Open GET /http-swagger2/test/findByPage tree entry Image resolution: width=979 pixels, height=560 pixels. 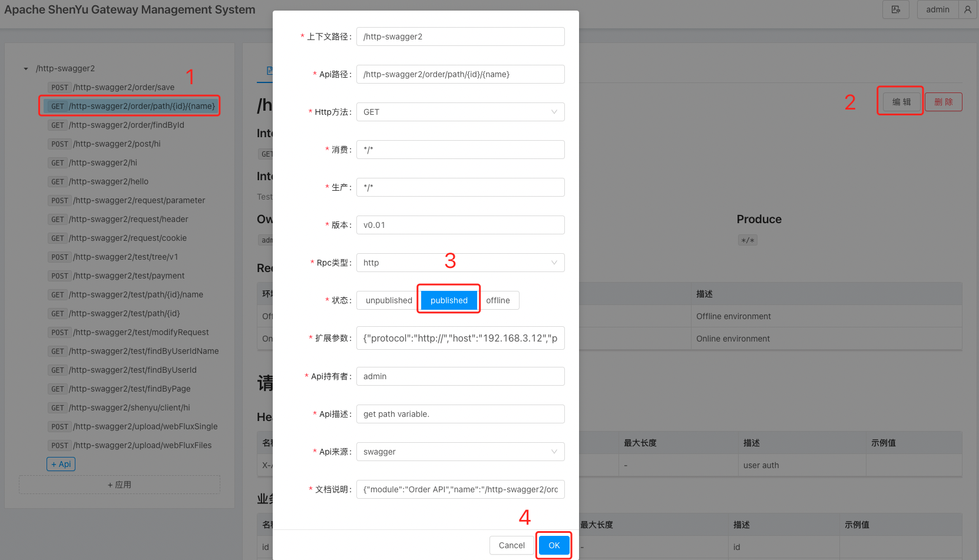pyautogui.click(x=130, y=389)
